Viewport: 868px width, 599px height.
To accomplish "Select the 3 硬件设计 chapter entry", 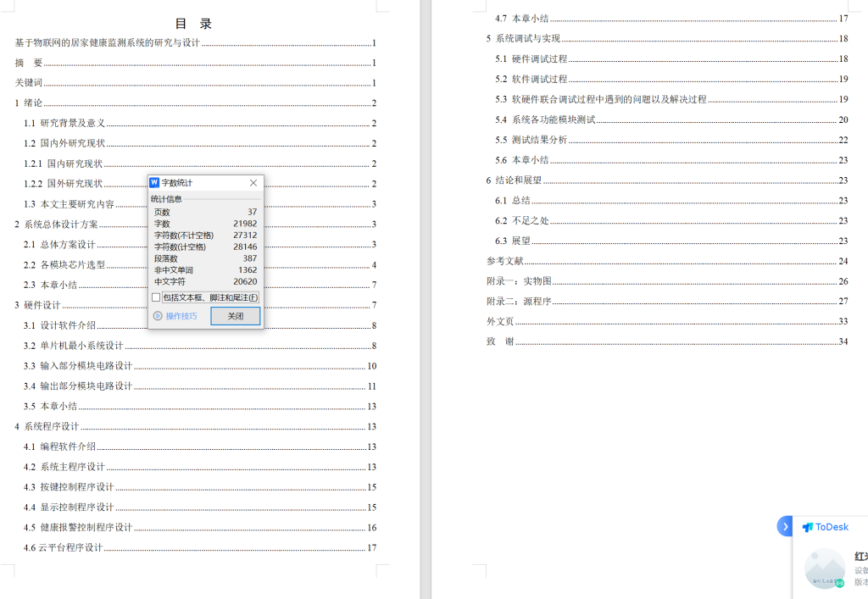I will [x=40, y=304].
